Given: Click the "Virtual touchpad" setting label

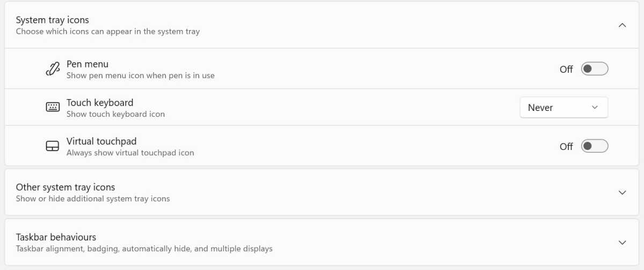Looking at the screenshot, I should pos(101,141).
